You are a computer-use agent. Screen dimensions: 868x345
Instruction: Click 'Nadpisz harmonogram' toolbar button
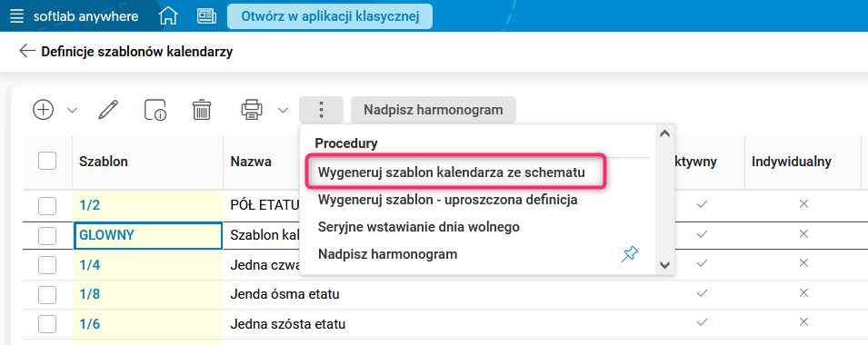tap(434, 110)
